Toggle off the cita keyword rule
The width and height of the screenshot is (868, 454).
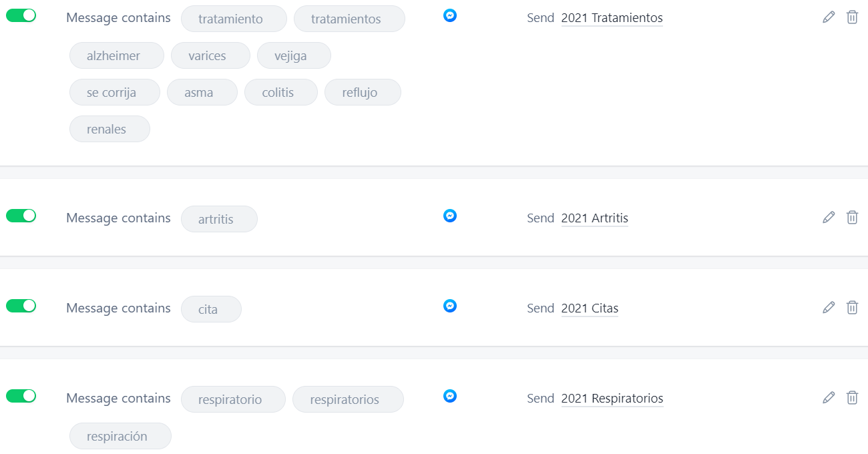21,306
